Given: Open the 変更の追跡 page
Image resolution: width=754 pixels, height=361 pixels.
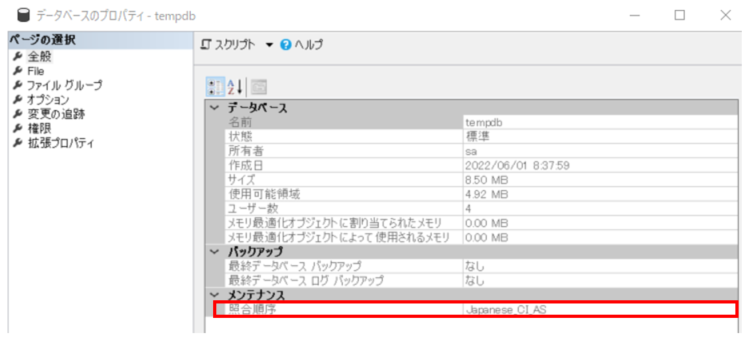Looking at the screenshot, I should [57, 114].
